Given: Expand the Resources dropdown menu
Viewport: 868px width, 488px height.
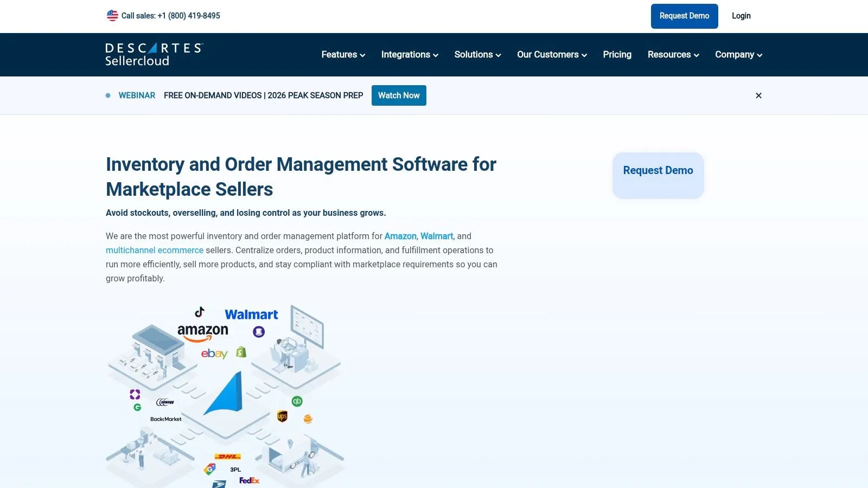Looking at the screenshot, I should 673,55.
